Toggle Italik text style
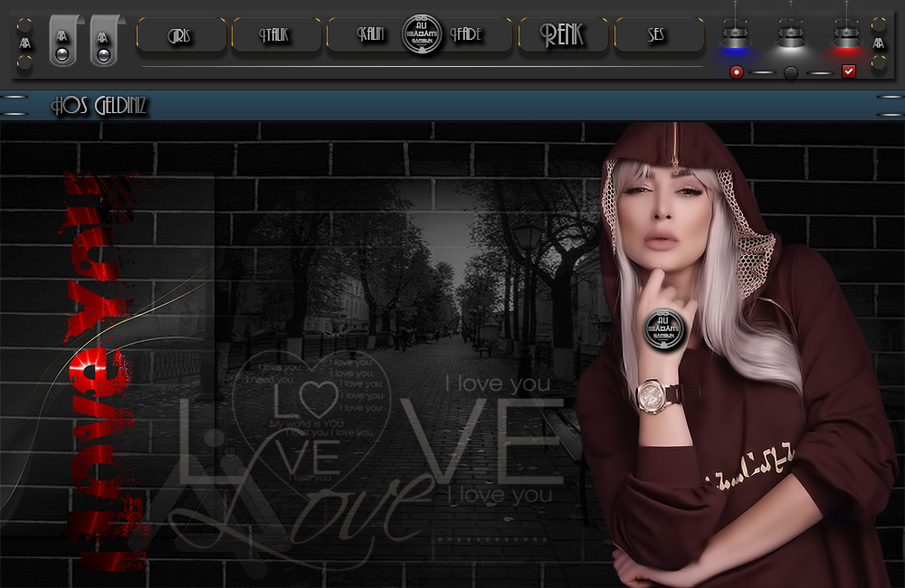 pyautogui.click(x=276, y=35)
